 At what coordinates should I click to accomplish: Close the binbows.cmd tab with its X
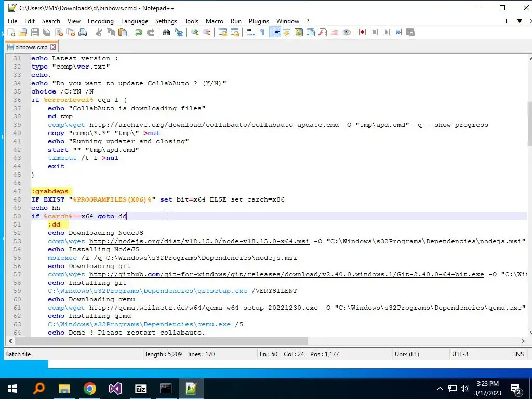point(52,47)
